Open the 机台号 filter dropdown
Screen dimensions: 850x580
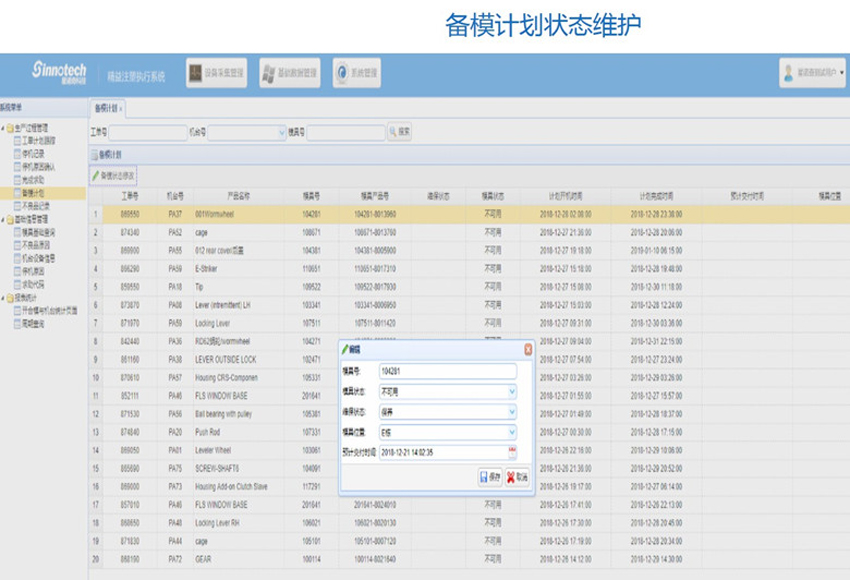coord(281,132)
